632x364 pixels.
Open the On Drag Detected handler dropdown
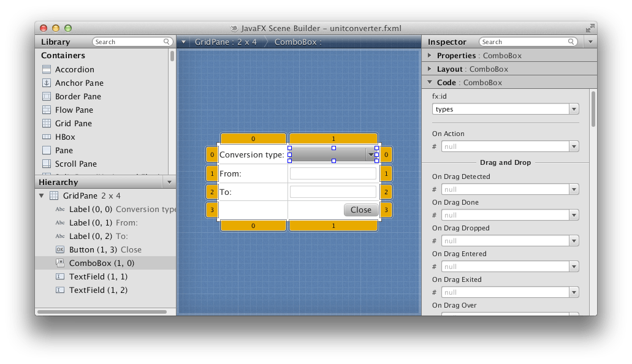pos(575,189)
